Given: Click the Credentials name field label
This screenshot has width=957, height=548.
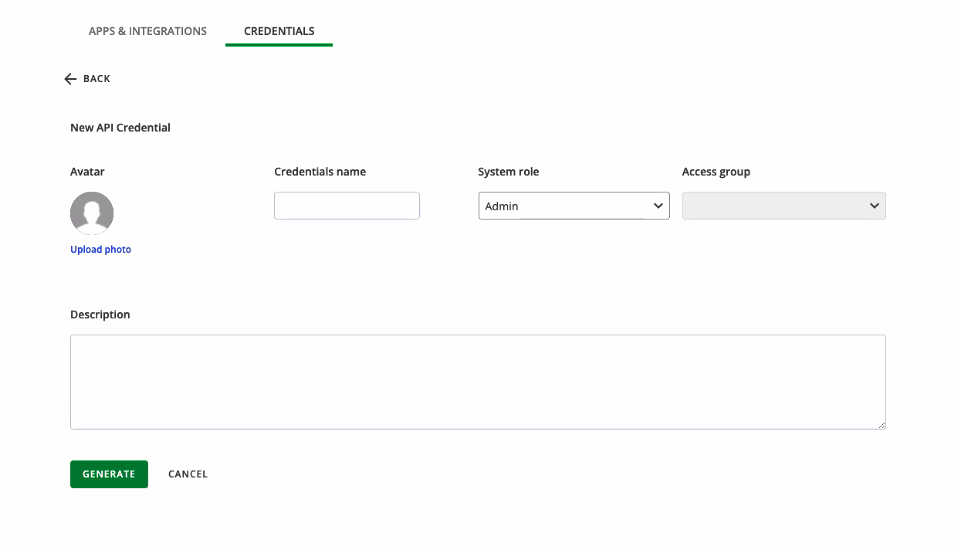Looking at the screenshot, I should [320, 172].
